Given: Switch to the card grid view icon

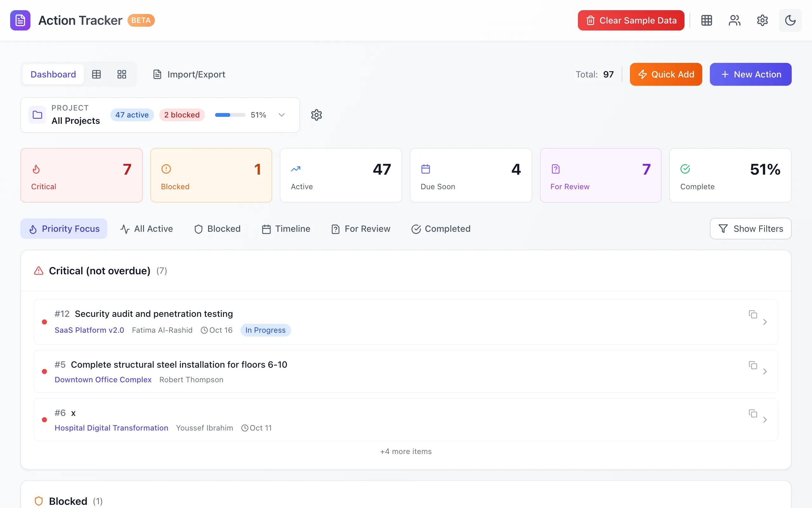Looking at the screenshot, I should tap(122, 74).
